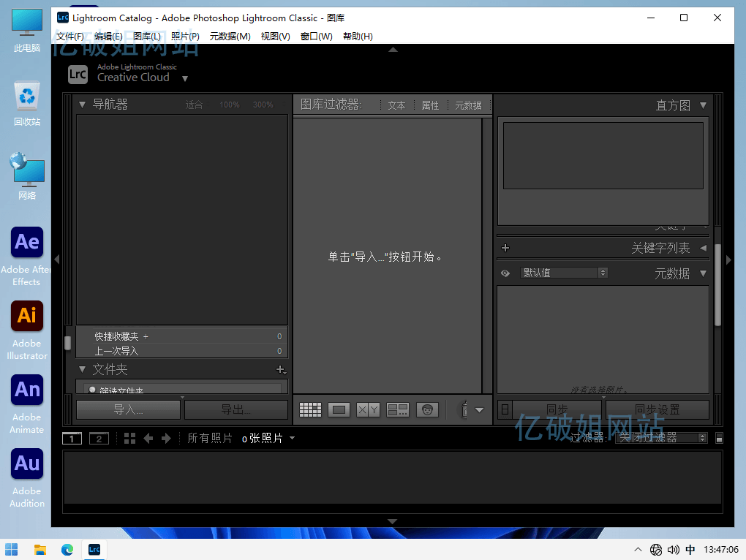The image size is (746, 560).
Task: Select main window button 1
Action: (x=72, y=439)
